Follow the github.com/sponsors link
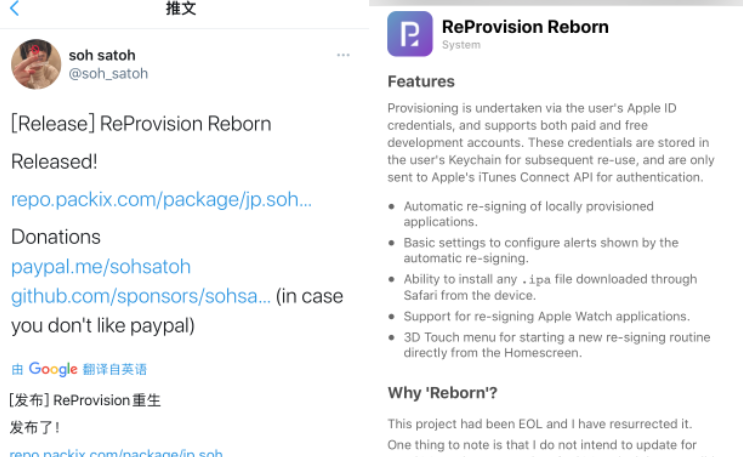Screen dimensions: 743x457 tap(141, 296)
